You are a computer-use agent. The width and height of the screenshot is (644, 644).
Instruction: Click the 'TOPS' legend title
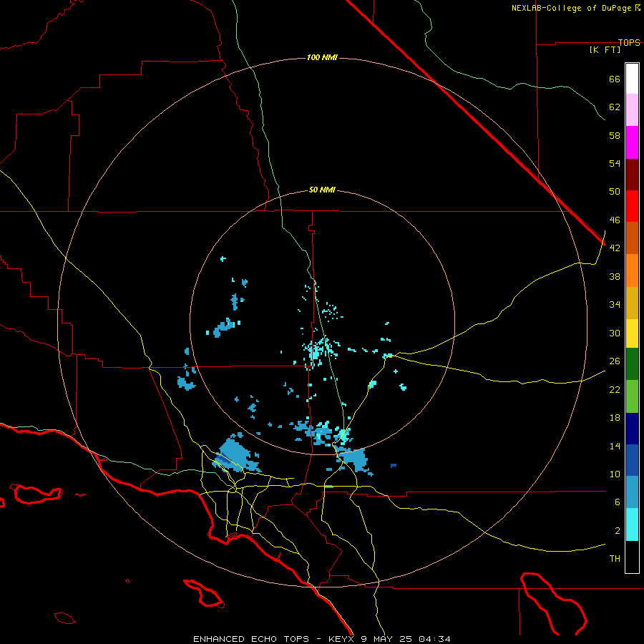point(629,42)
